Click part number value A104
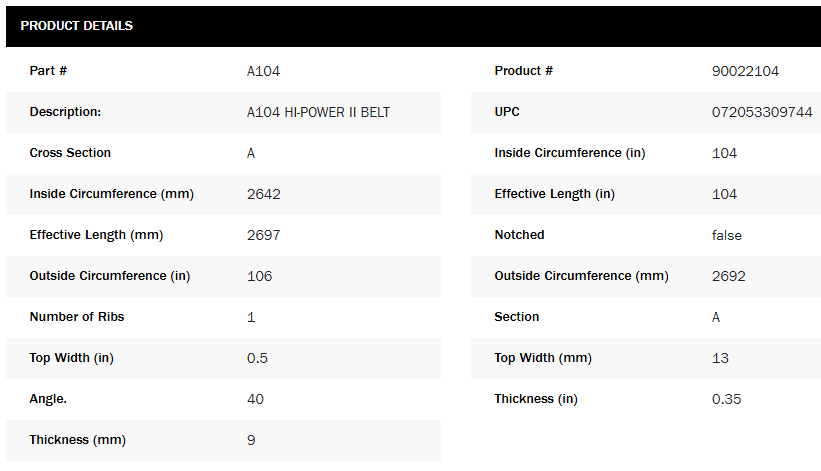 pyautogui.click(x=264, y=71)
